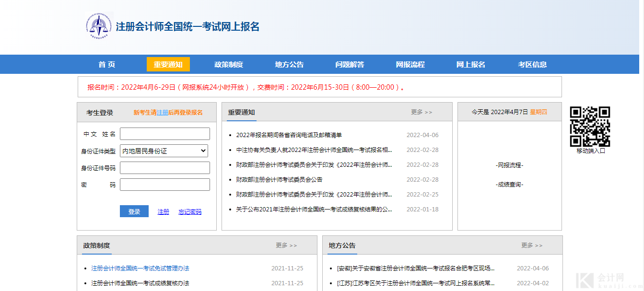Open the -成绩查询- link
644x291 pixels.
pos(509,185)
